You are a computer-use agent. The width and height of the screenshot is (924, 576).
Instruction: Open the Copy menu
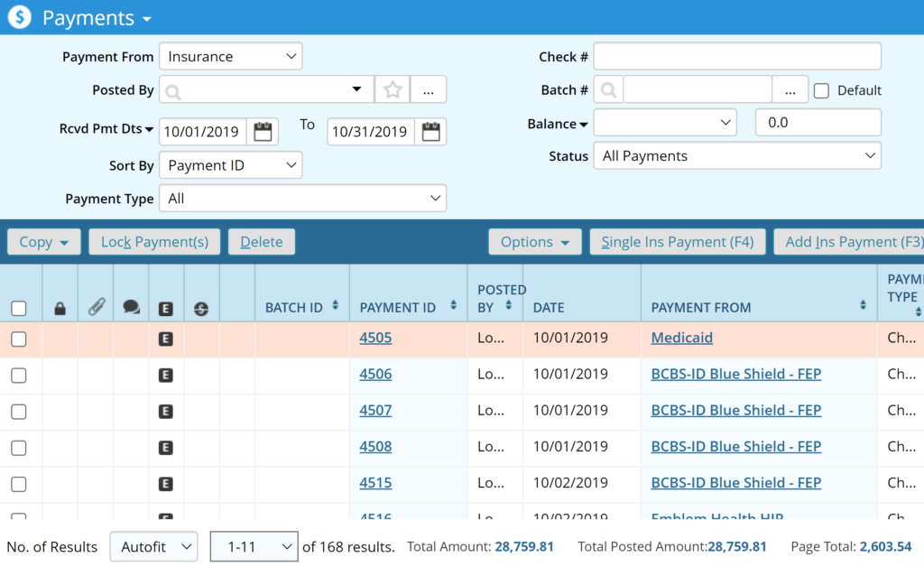pyautogui.click(x=44, y=242)
